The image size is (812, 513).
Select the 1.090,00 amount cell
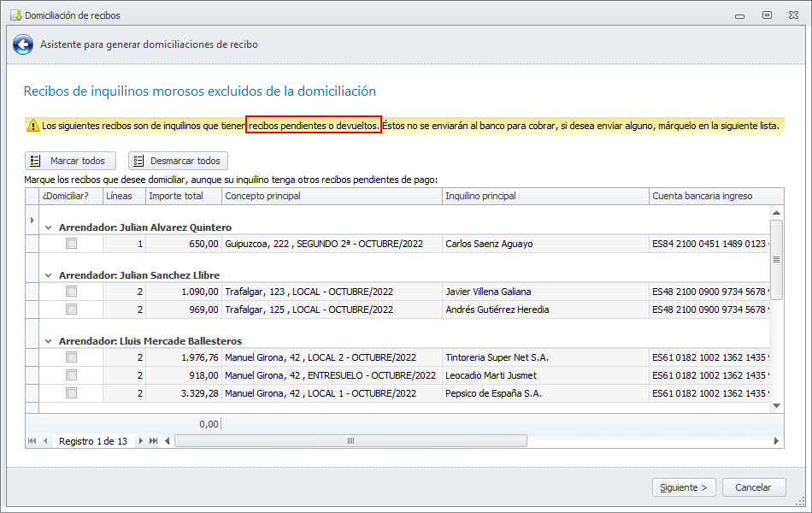tap(184, 292)
